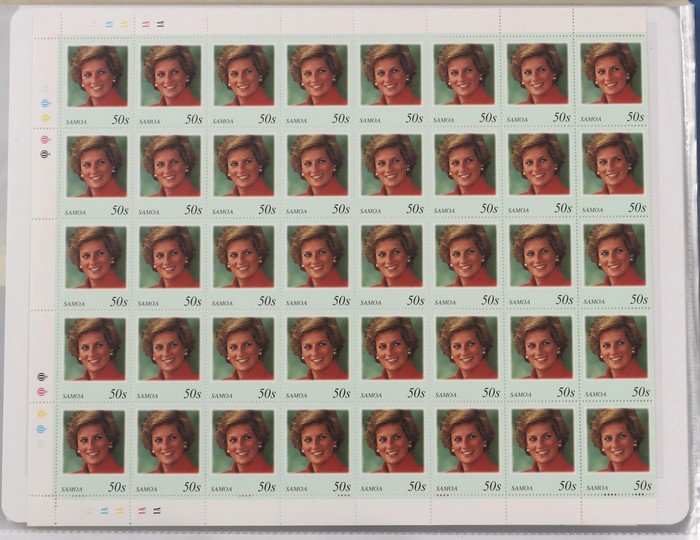The width and height of the screenshot is (700, 540).
Task: Click the blue registration circle in lower-left margin
Action: click(42, 428)
